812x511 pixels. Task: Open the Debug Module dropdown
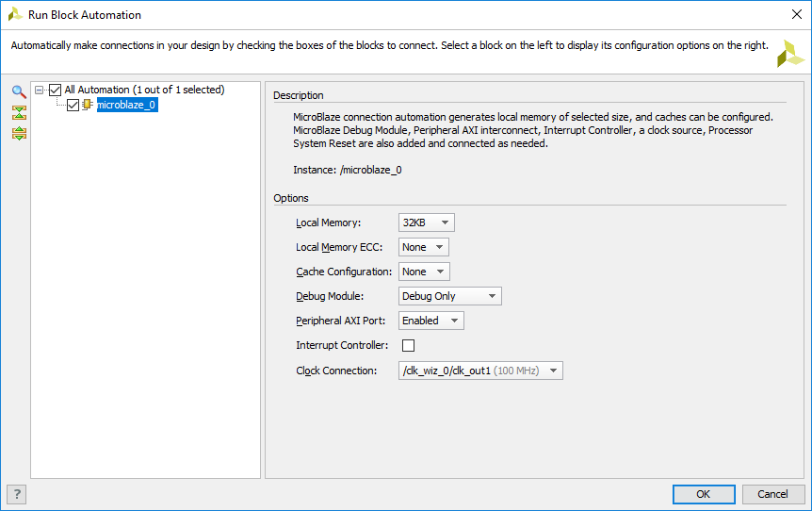click(x=449, y=296)
